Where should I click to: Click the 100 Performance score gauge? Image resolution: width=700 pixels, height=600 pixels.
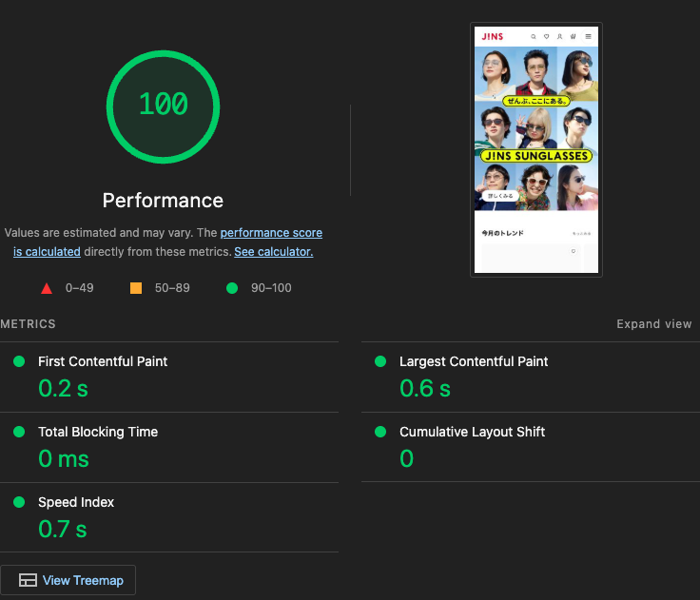click(163, 105)
